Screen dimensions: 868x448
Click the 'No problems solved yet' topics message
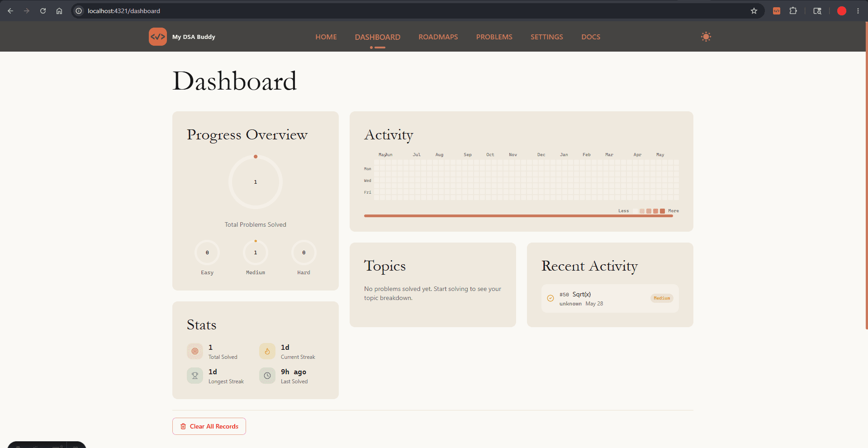(432, 293)
